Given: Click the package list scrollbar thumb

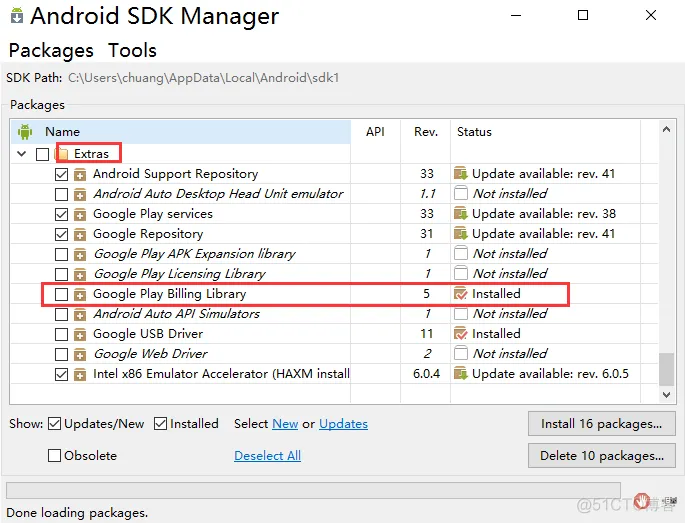Looking at the screenshot, I should click(666, 369).
